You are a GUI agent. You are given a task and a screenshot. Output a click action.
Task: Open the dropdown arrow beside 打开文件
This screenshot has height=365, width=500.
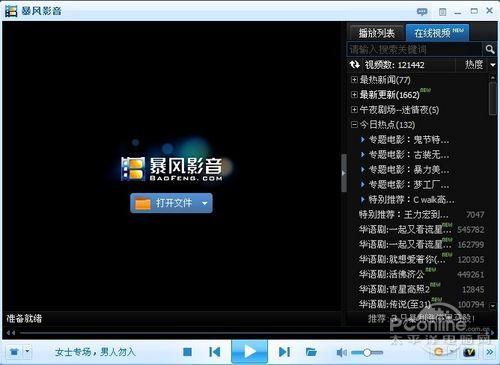pyautogui.click(x=205, y=203)
